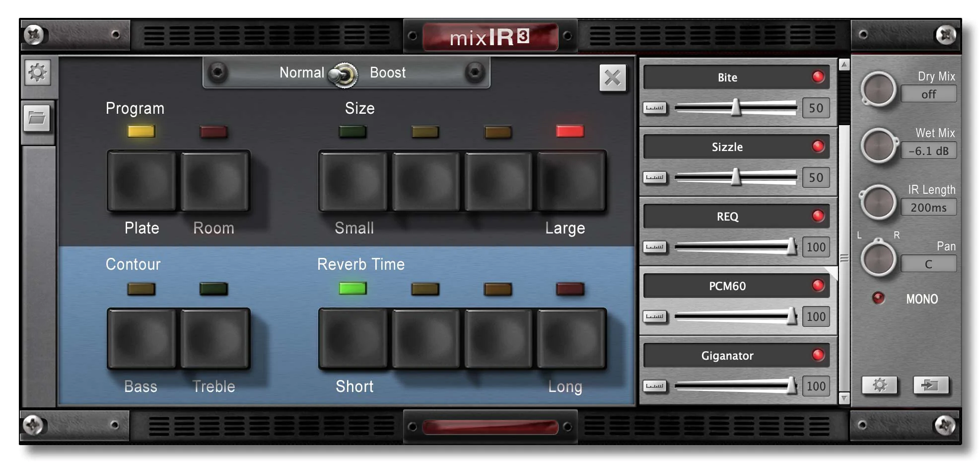Viewport: 980px width, 463px height.
Task: Enable the MONO LED switch
Action: [878, 298]
